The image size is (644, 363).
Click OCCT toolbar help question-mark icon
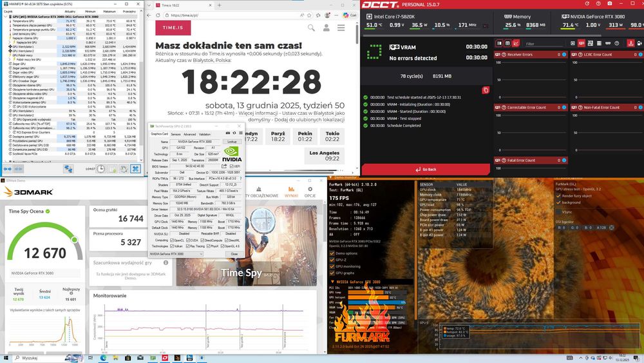point(616,43)
